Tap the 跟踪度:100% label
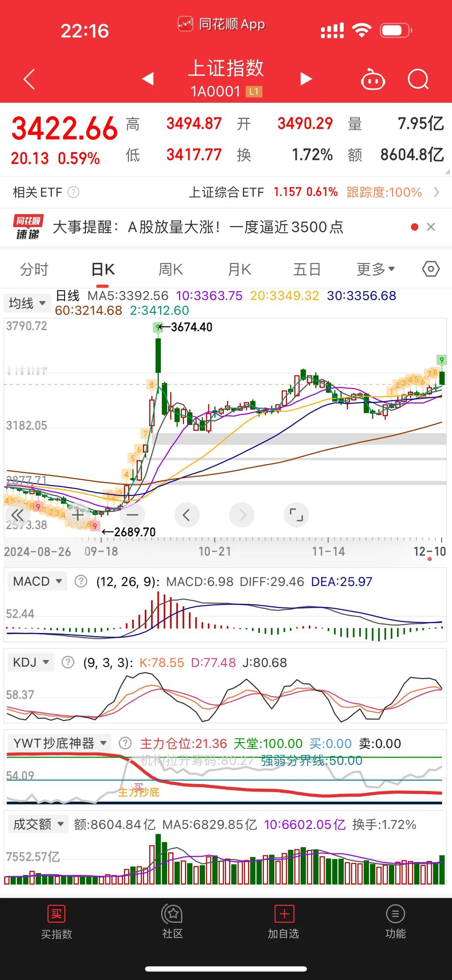The height and width of the screenshot is (980, 452). 384,192
